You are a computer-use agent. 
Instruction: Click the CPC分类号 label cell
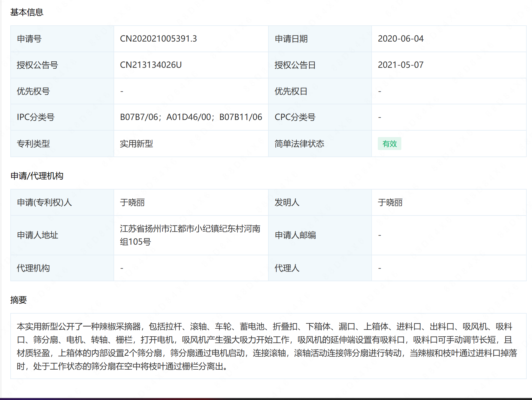320,117
